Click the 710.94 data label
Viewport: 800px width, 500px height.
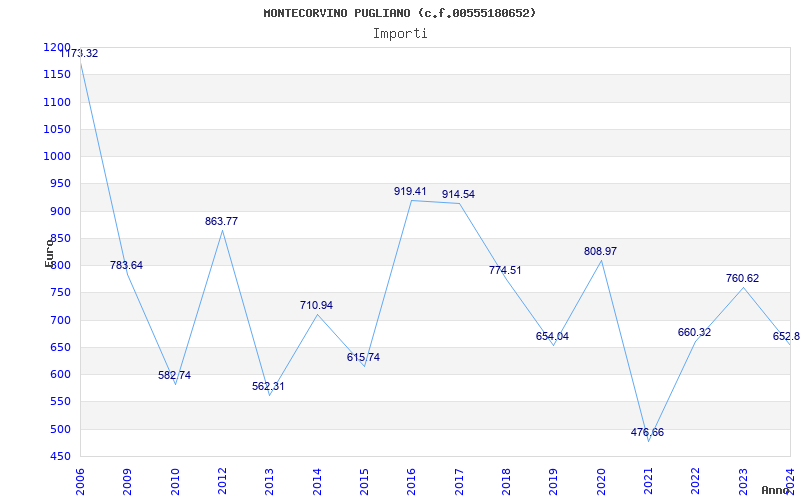tap(316, 305)
